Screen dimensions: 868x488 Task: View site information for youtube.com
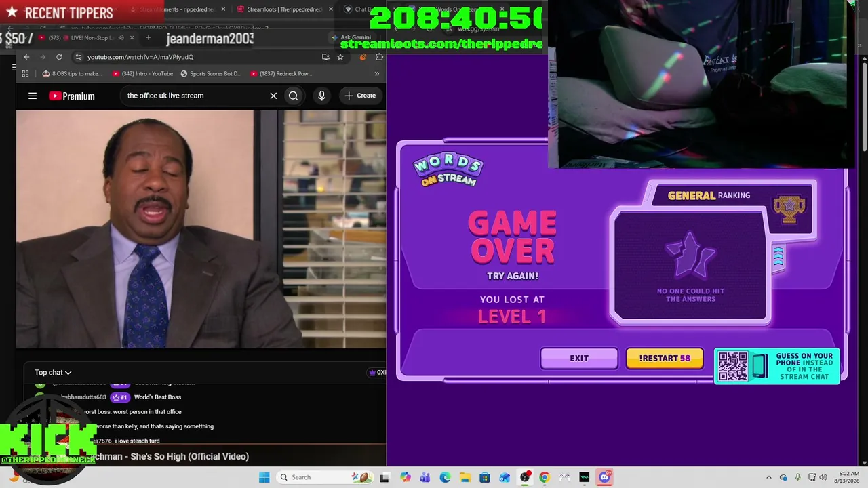(79, 57)
